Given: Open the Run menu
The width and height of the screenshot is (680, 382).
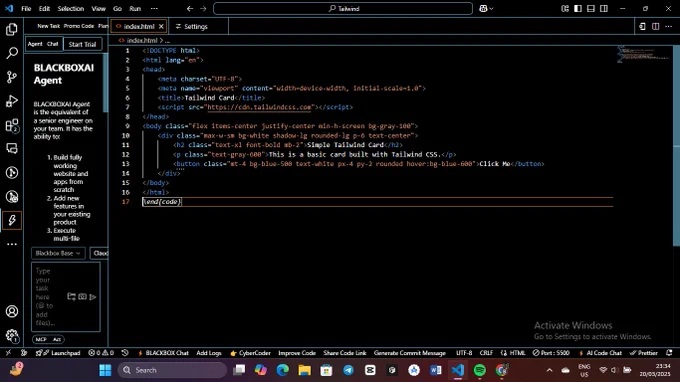Looking at the screenshot, I should [135, 9].
